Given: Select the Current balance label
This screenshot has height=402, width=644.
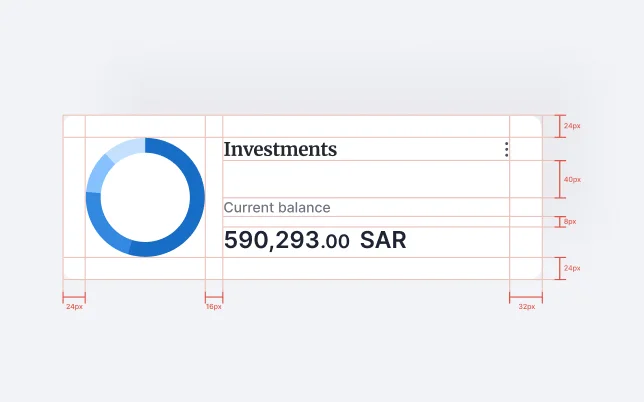Looking at the screenshot, I should 276,208.
